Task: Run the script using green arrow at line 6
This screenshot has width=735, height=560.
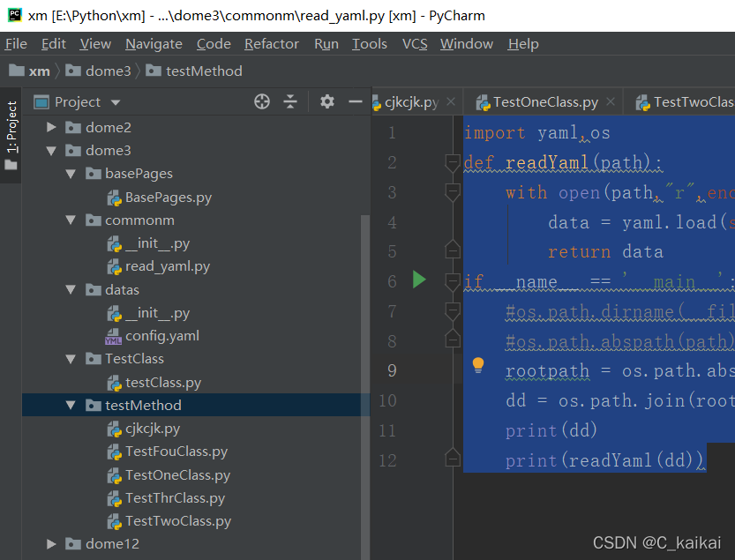Action: 419,280
